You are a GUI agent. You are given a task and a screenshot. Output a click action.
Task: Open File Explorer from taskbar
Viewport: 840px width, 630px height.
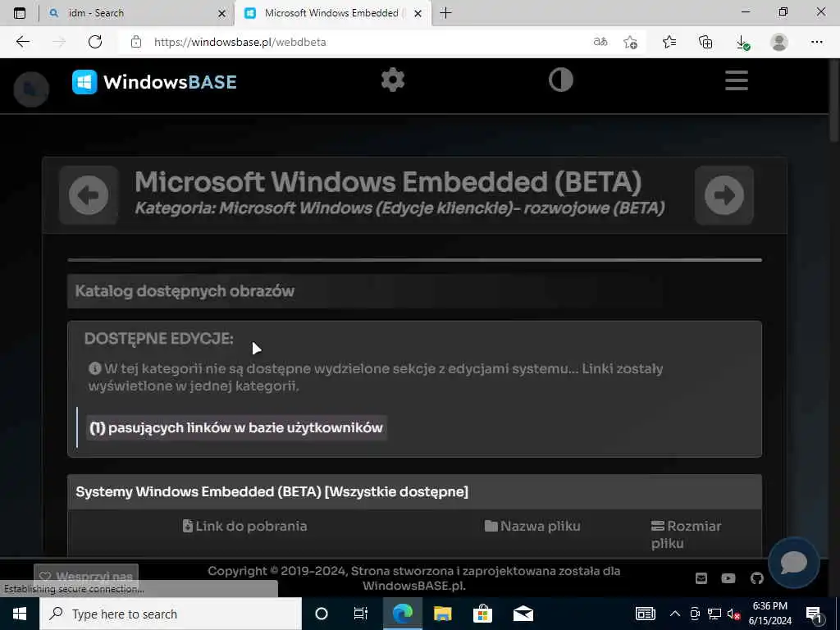point(442,614)
